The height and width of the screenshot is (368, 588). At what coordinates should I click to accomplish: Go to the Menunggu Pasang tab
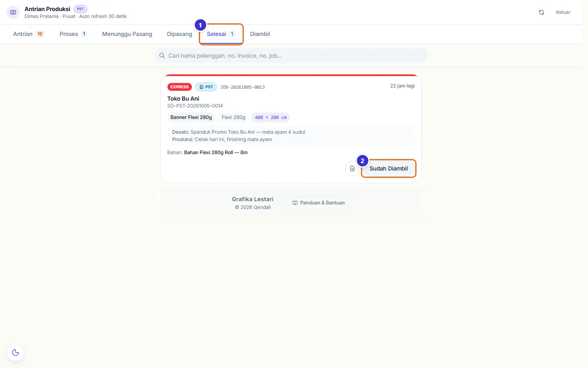(127, 34)
